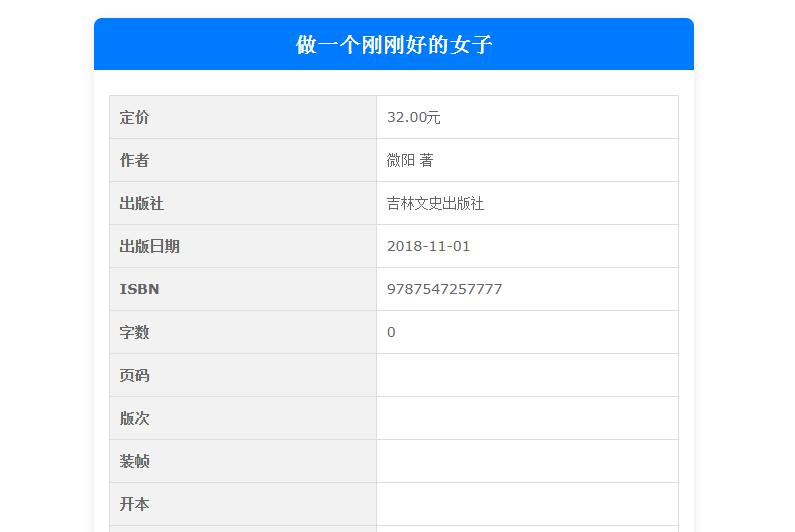
Task: Select the ISBN number '9787547257777'
Action: (x=444, y=290)
